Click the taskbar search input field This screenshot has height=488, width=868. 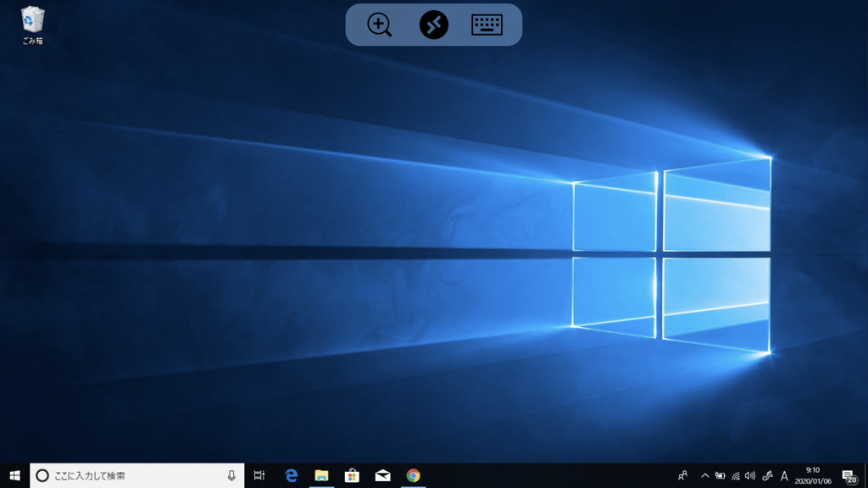click(x=127, y=474)
